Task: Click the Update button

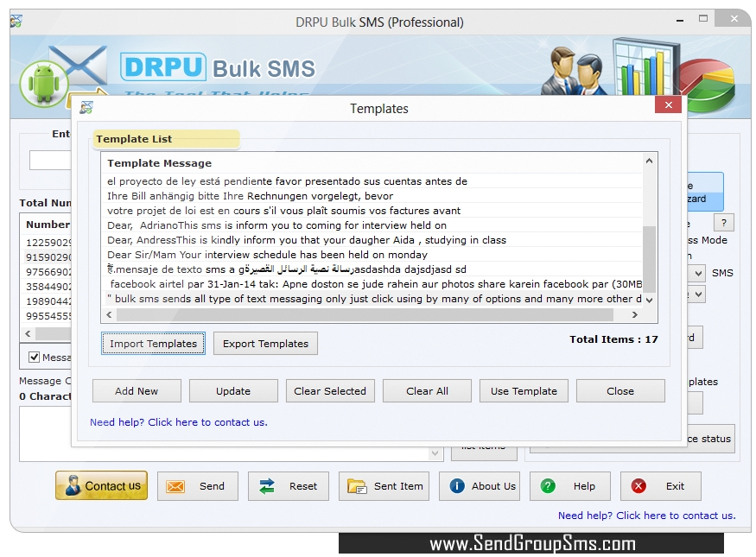Action: point(233,391)
